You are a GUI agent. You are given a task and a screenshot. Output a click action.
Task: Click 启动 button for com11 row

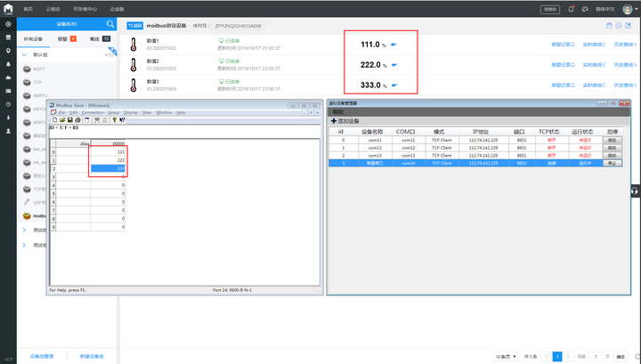(x=612, y=140)
